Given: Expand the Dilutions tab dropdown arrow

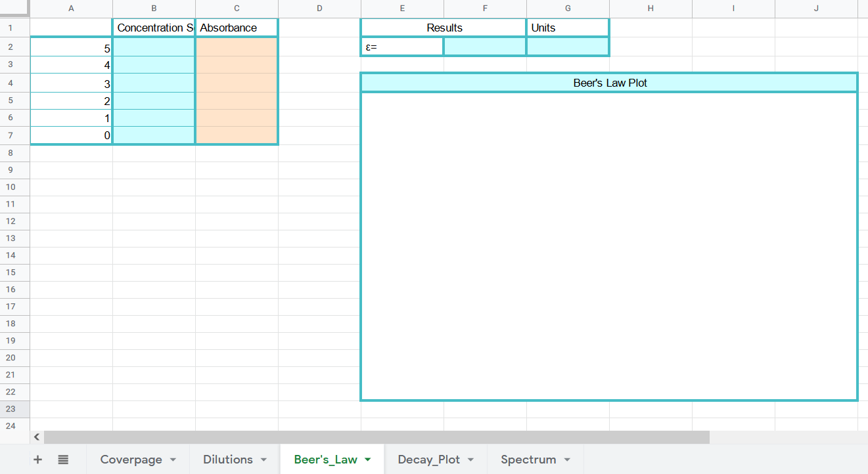Looking at the screenshot, I should (263, 460).
